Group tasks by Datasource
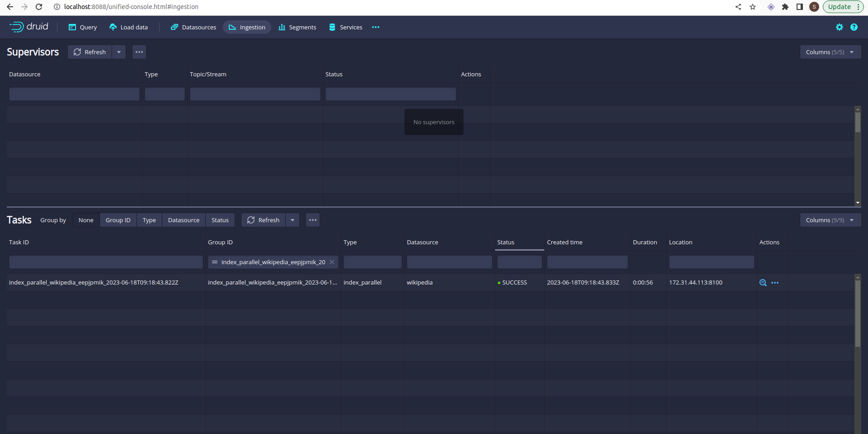 pyautogui.click(x=184, y=220)
